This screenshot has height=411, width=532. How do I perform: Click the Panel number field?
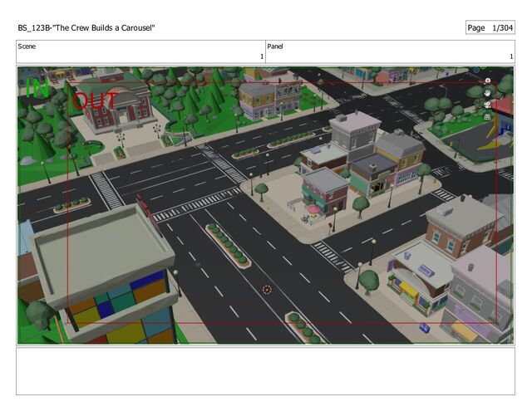pyautogui.click(x=389, y=51)
